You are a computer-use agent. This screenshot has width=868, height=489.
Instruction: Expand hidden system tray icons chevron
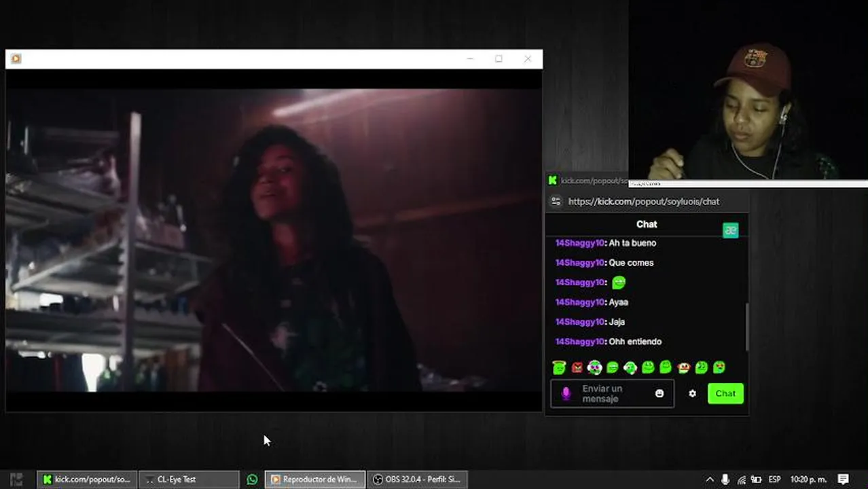[710, 479]
